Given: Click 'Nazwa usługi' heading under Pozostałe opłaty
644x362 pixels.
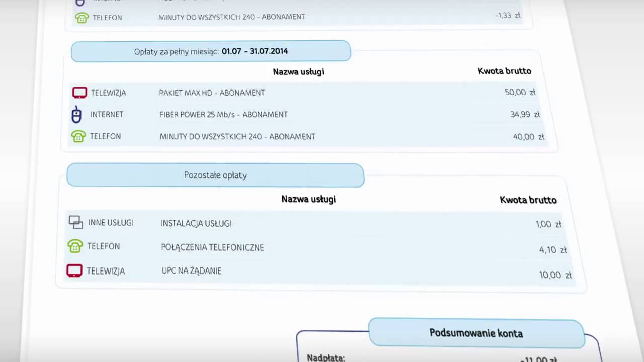Looking at the screenshot, I should [308, 199].
